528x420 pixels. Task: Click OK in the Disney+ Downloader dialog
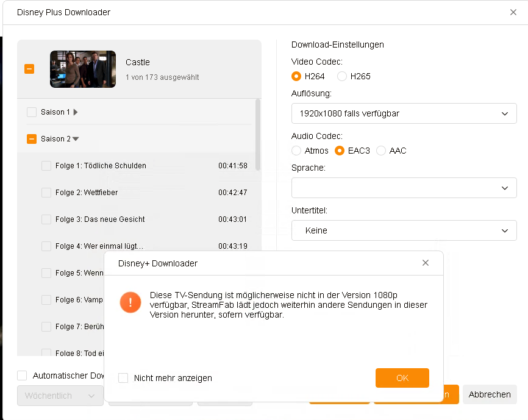[x=402, y=378]
